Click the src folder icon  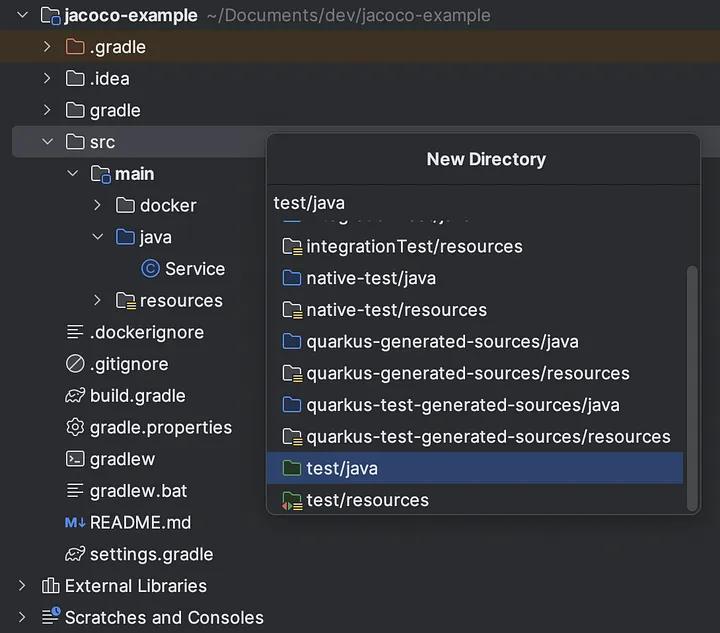[75, 142]
